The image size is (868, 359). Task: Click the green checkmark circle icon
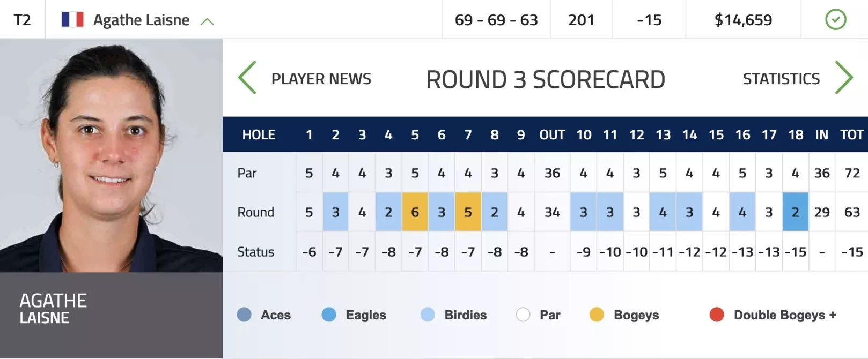835,20
